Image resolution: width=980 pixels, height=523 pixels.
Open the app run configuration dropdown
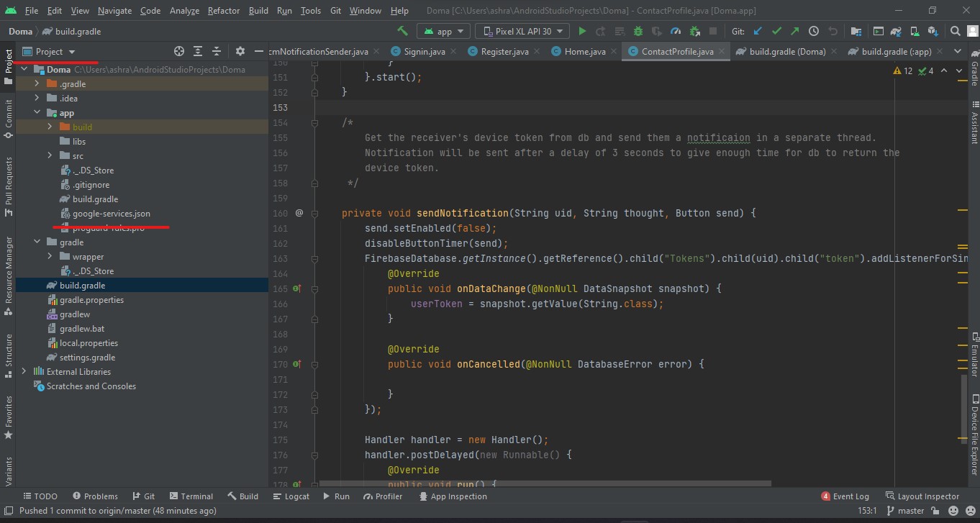tap(445, 31)
